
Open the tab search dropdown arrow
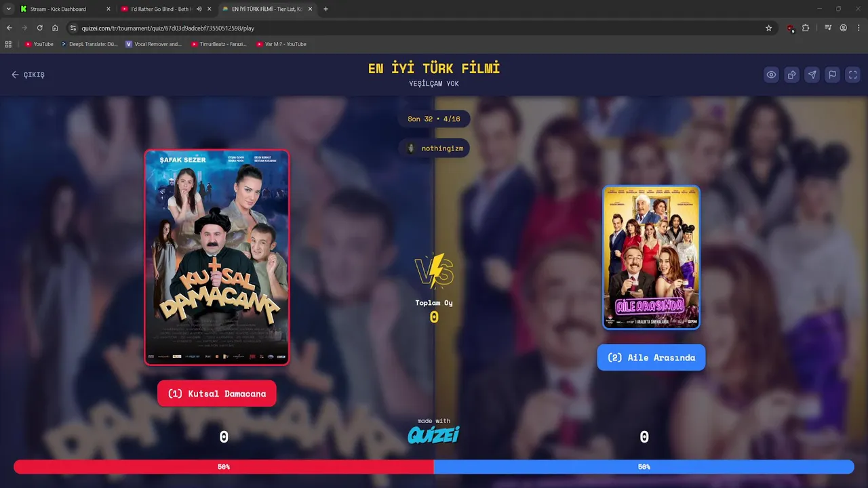click(x=8, y=9)
